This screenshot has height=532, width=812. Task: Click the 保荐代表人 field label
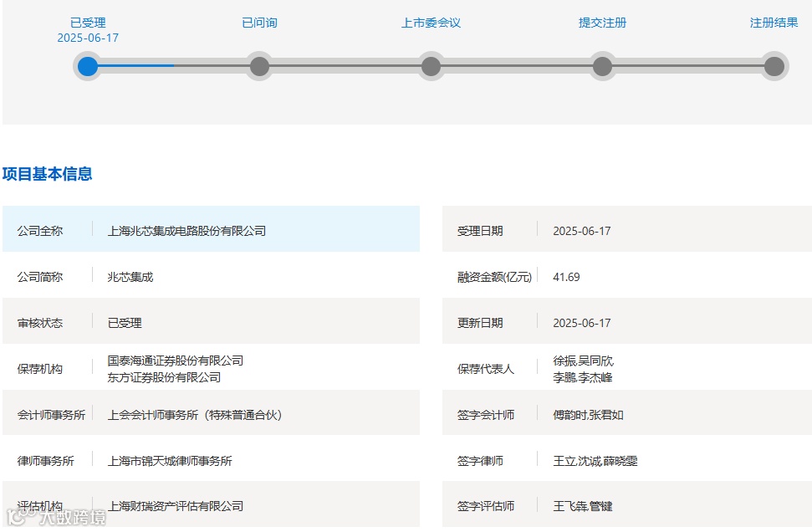tap(486, 369)
